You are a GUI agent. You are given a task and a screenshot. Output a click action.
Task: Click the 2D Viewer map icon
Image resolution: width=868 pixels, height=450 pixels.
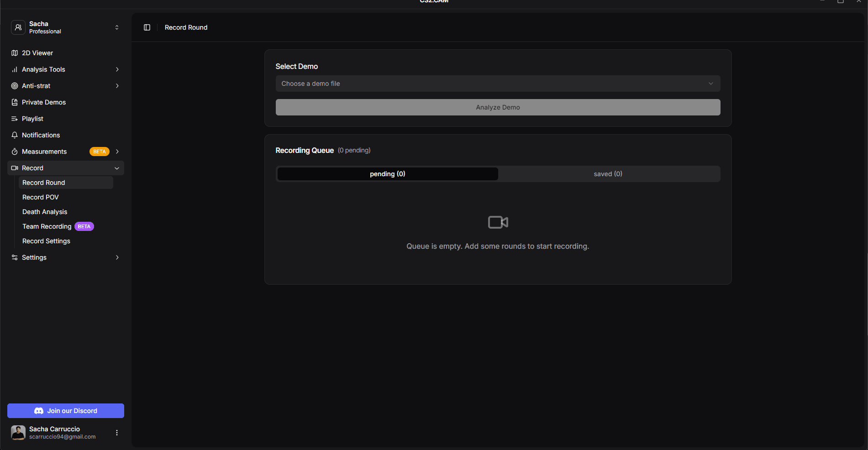click(x=15, y=53)
